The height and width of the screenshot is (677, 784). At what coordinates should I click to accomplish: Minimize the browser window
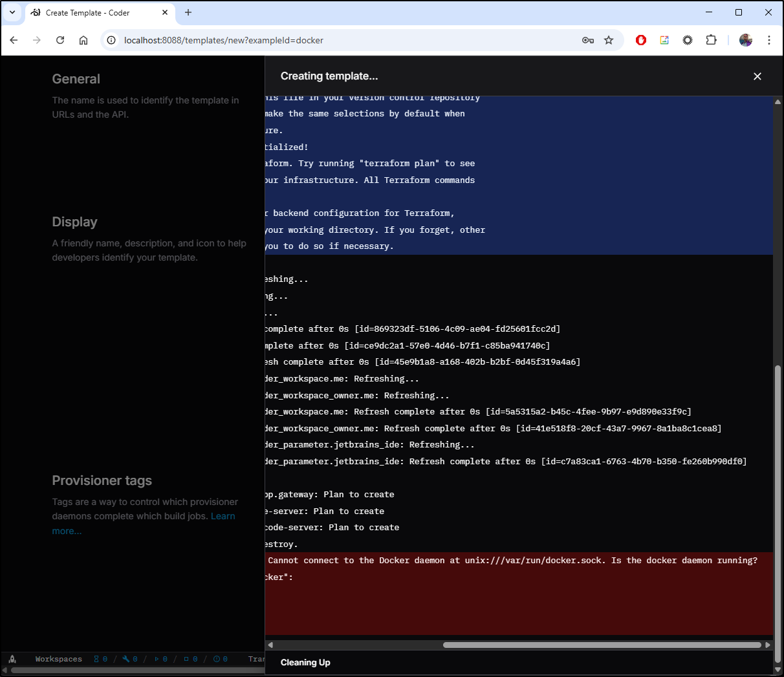[x=709, y=12]
